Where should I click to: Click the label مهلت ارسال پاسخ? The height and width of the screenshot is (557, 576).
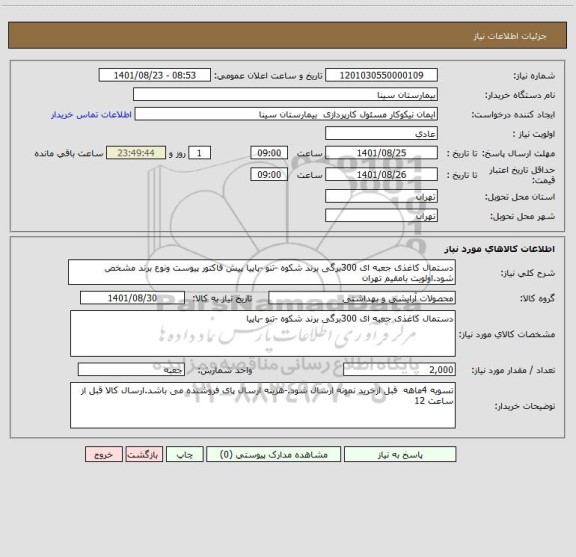pyautogui.click(x=519, y=154)
